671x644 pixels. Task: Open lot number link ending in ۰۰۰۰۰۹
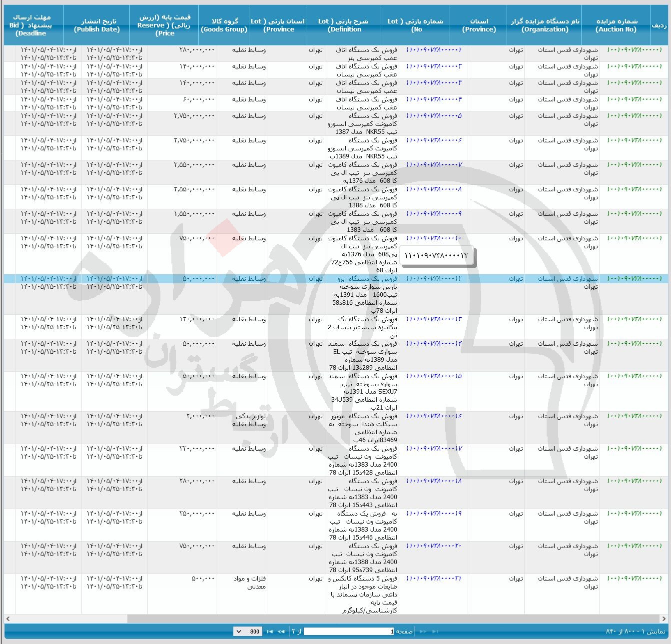(434, 214)
